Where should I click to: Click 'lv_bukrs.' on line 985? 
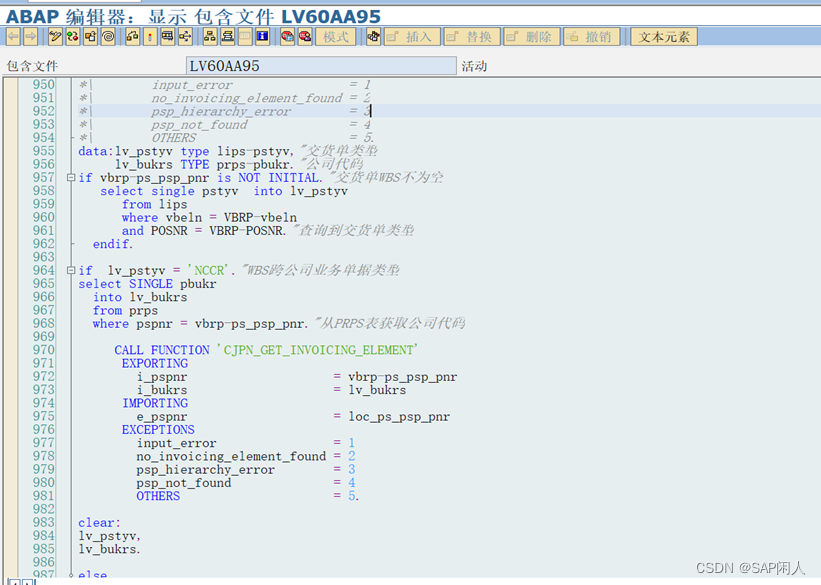(x=109, y=549)
